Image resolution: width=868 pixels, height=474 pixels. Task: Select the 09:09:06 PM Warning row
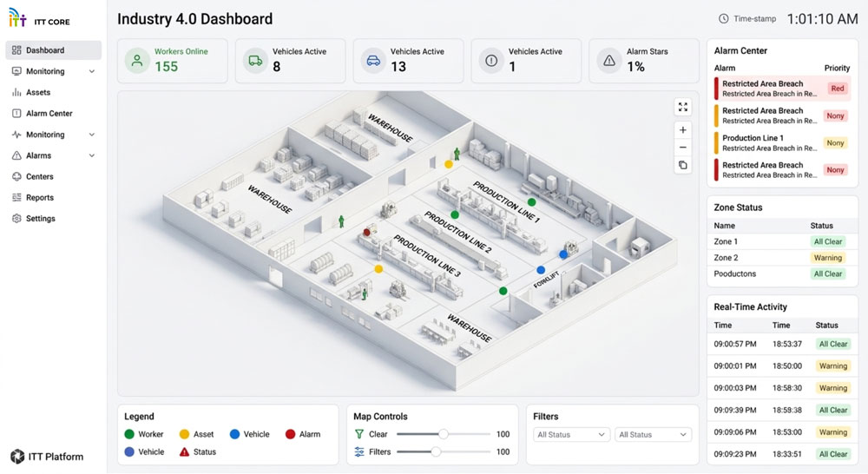[x=783, y=432]
